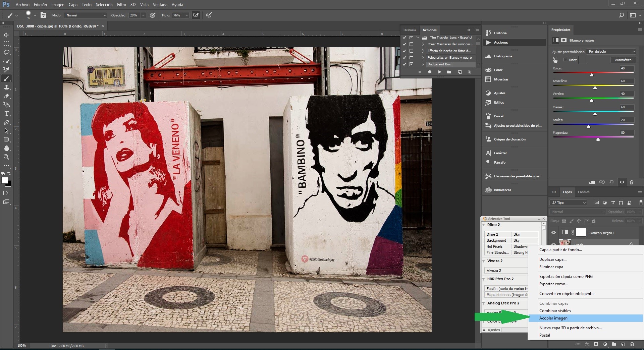Collapse The Traveler Lens action set

(418, 38)
